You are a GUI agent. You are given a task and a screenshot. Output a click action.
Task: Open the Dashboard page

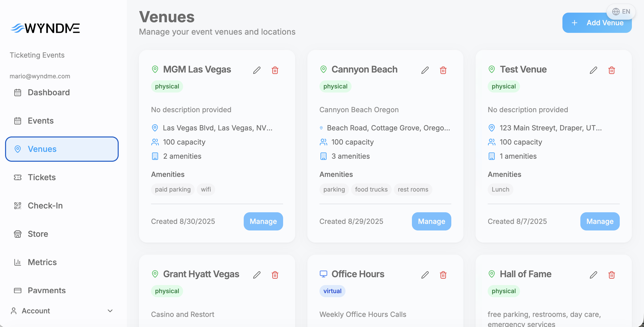(62, 92)
